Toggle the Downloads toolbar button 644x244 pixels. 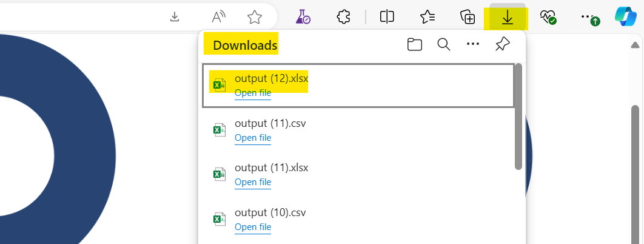point(508,17)
